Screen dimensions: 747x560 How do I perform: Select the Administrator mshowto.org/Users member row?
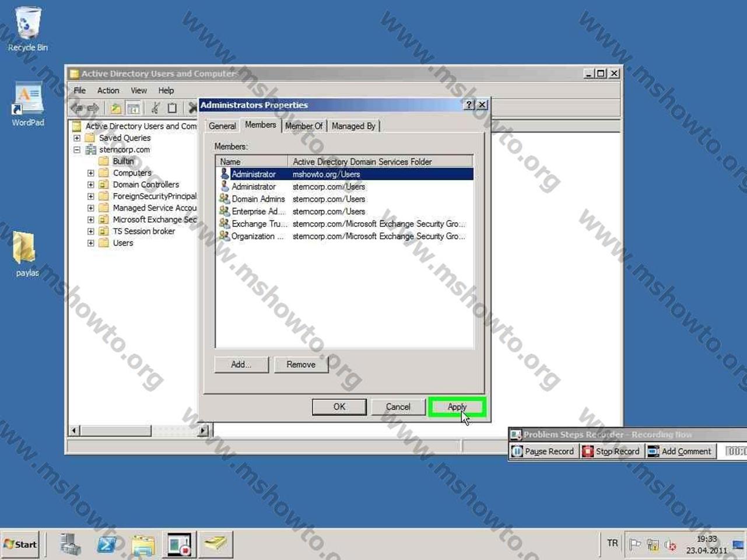pos(345,174)
